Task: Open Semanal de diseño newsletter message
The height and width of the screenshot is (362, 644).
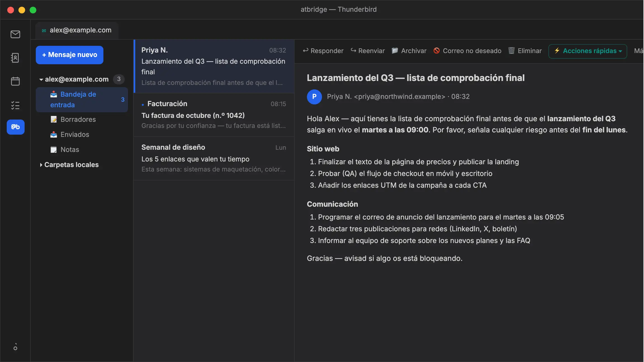Action: (x=214, y=158)
